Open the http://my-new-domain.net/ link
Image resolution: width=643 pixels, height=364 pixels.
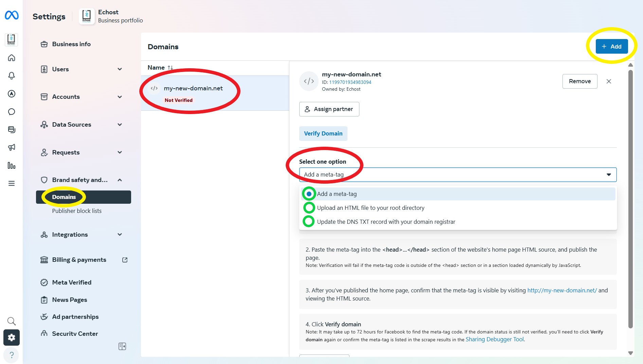click(x=562, y=290)
